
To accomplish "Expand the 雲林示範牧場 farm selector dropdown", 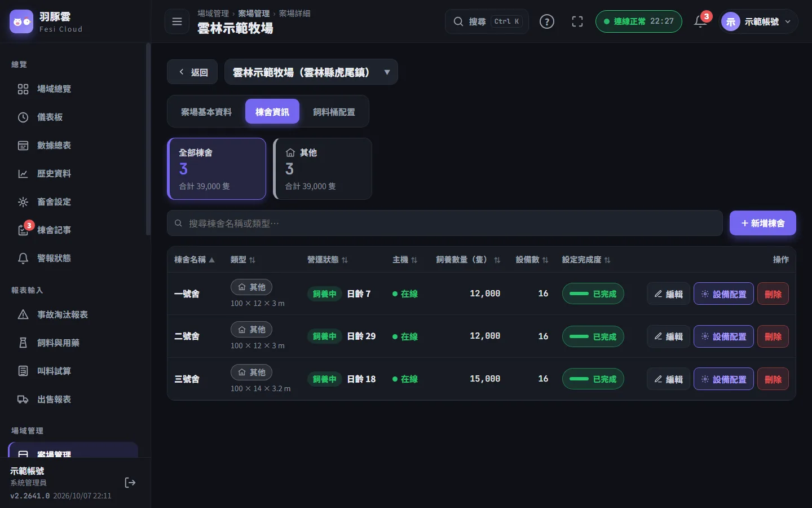I will (x=311, y=72).
